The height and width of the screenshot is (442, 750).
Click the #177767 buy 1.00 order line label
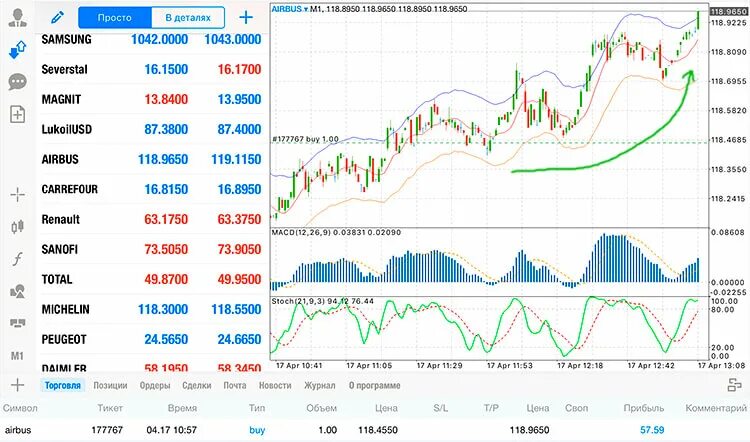coord(305,139)
